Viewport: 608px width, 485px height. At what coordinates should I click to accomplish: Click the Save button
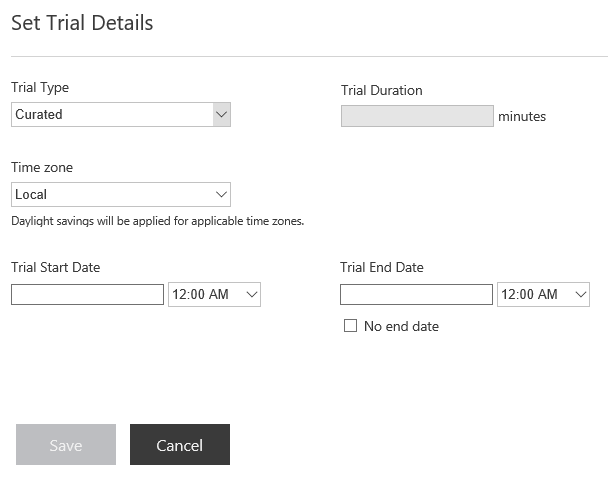coord(66,444)
